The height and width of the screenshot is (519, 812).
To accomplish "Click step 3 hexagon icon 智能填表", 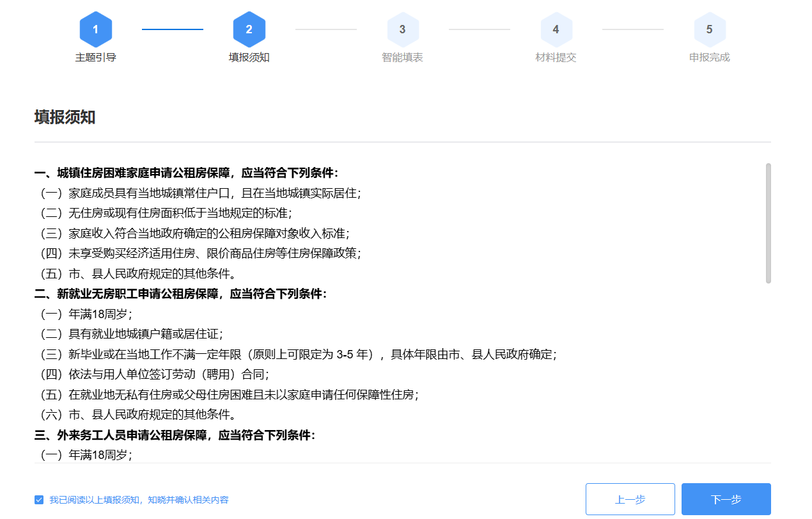I will 403,29.
